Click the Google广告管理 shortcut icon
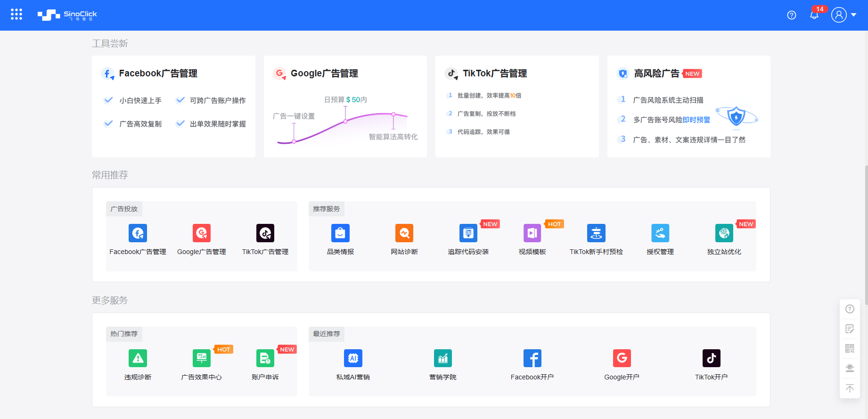 pyautogui.click(x=202, y=233)
